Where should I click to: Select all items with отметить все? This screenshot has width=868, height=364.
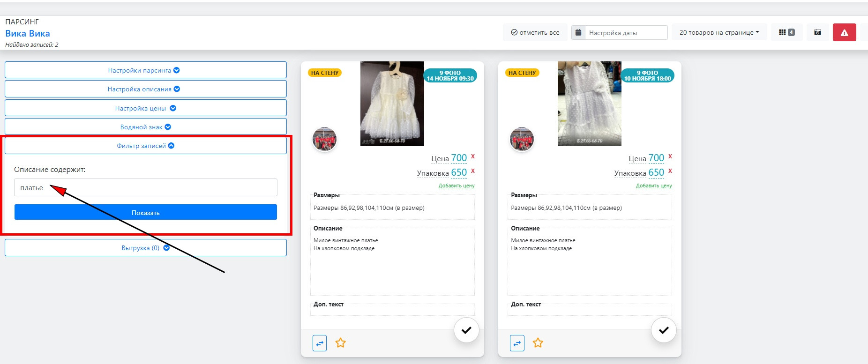(535, 32)
